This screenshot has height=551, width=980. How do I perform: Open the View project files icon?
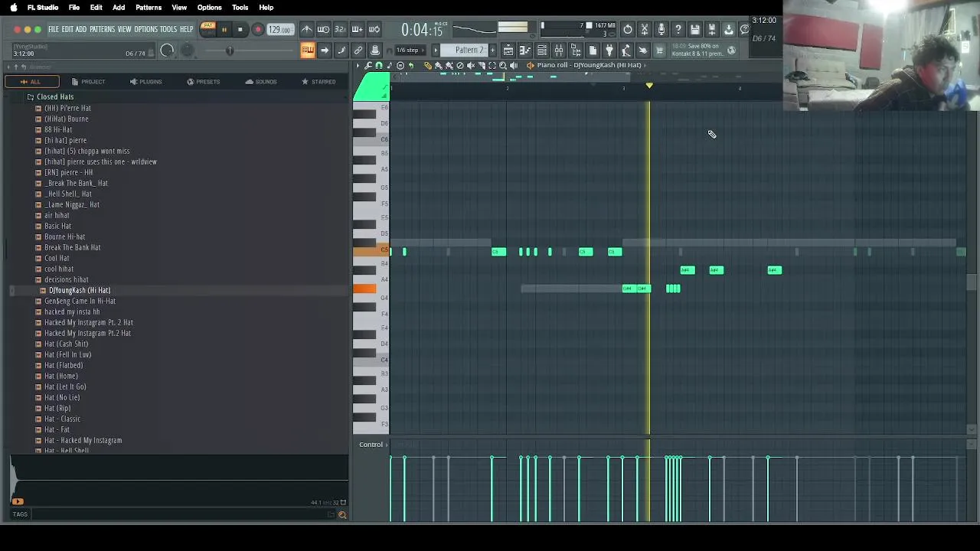[593, 51]
